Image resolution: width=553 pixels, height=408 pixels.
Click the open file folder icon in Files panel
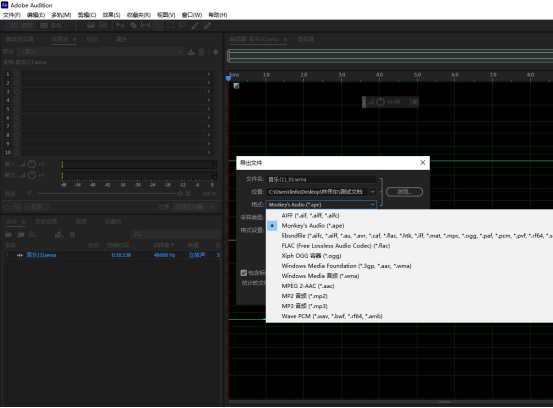[x=8, y=235]
